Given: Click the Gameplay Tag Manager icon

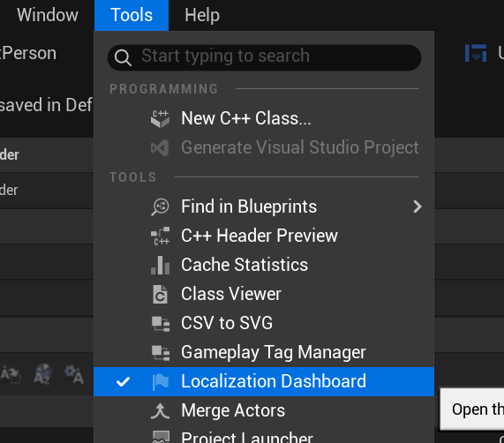Looking at the screenshot, I should coord(161,353).
